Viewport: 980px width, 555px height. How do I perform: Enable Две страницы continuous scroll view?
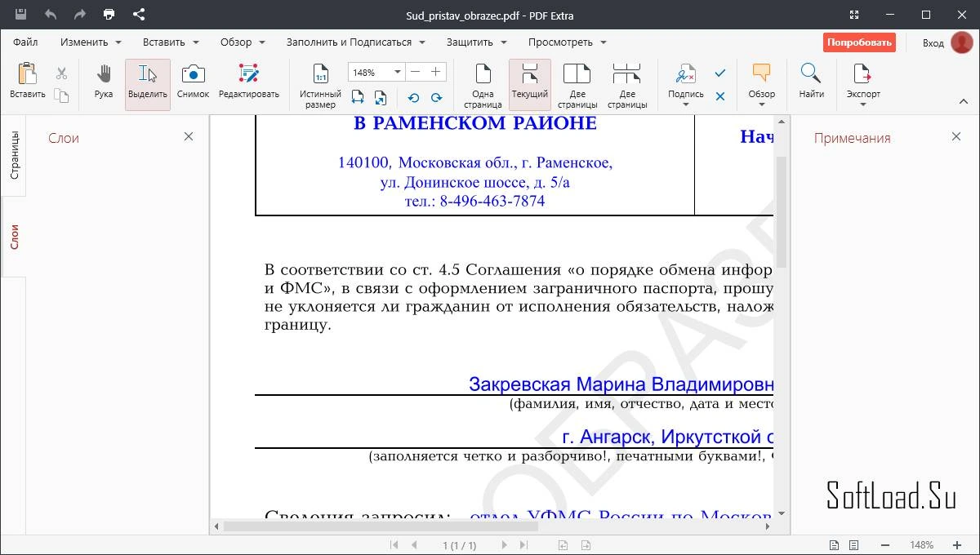627,85
